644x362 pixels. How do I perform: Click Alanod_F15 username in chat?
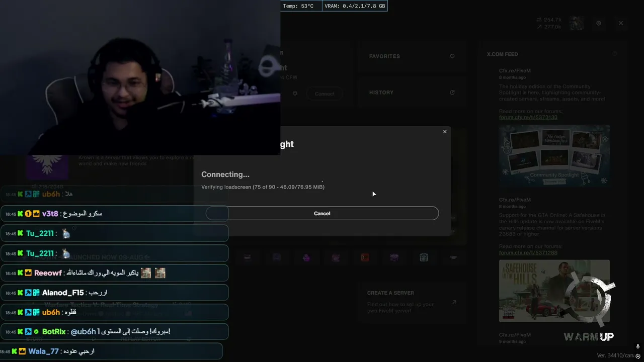pyautogui.click(x=63, y=293)
